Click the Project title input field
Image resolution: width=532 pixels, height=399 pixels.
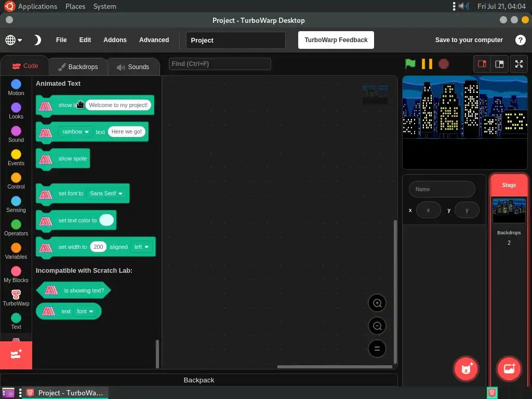click(x=236, y=40)
